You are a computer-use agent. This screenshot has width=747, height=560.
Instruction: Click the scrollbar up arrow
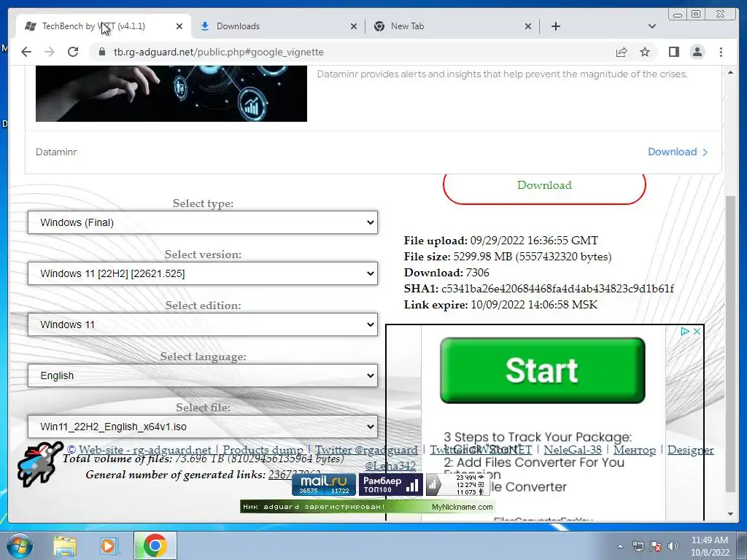coord(730,73)
